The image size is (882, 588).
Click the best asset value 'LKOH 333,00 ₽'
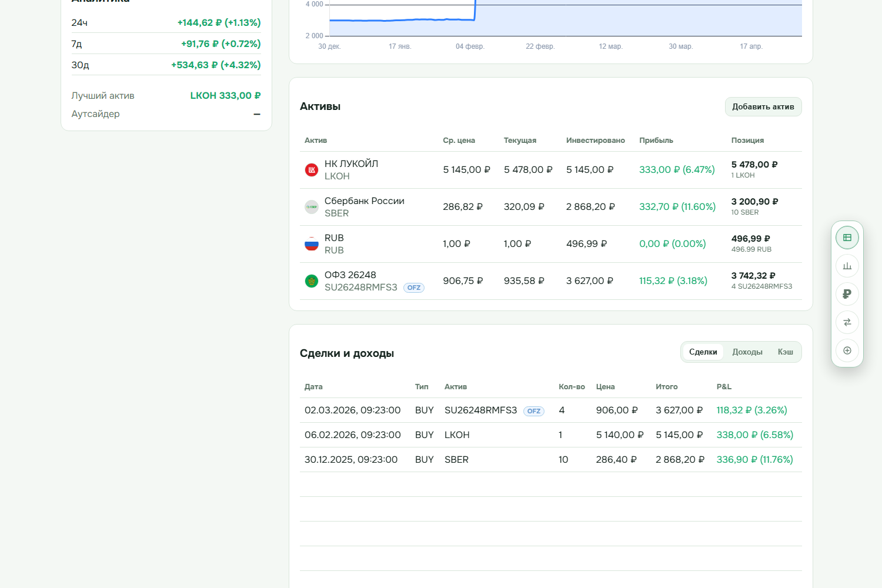pos(225,95)
